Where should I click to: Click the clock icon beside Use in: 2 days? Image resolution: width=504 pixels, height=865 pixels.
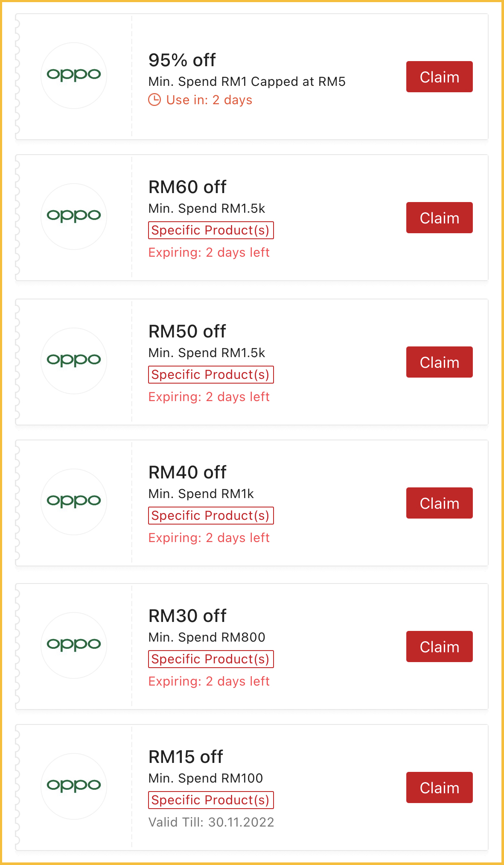click(x=154, y=100)
